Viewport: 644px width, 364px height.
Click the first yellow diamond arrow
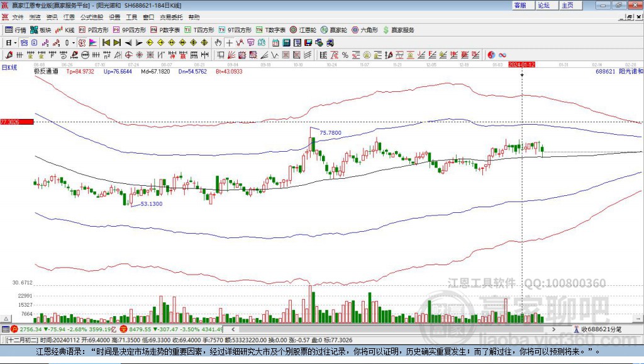click(x=150, y=43)
